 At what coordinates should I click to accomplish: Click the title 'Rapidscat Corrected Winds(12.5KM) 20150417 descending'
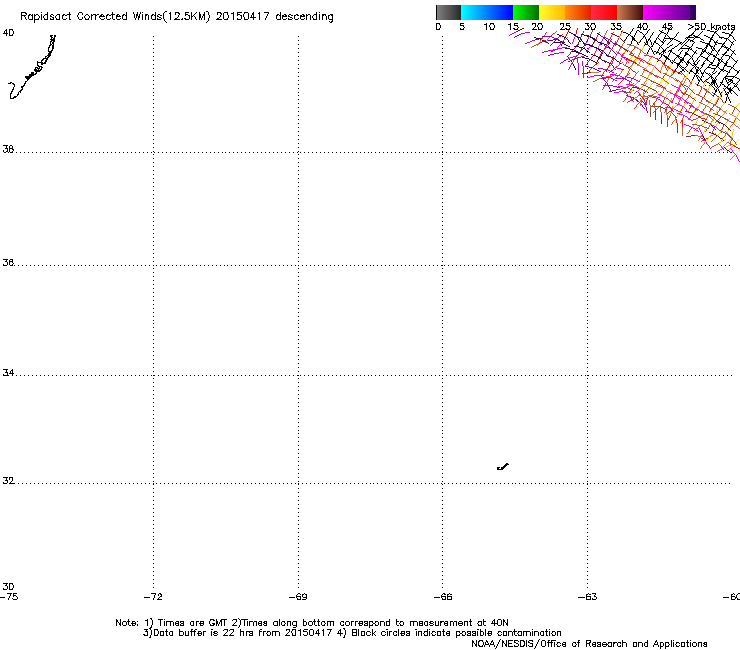(x=177, y=17)
